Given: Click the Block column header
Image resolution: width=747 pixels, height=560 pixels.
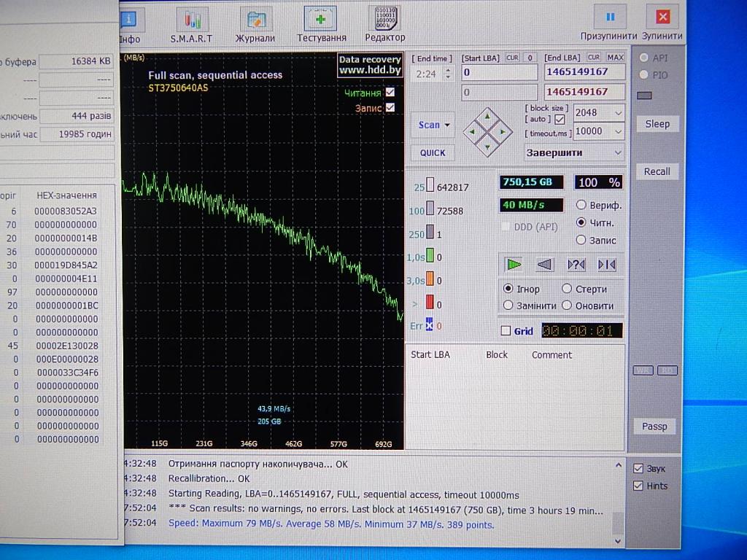Looking at the screenshot, I should tap(496, 355).
